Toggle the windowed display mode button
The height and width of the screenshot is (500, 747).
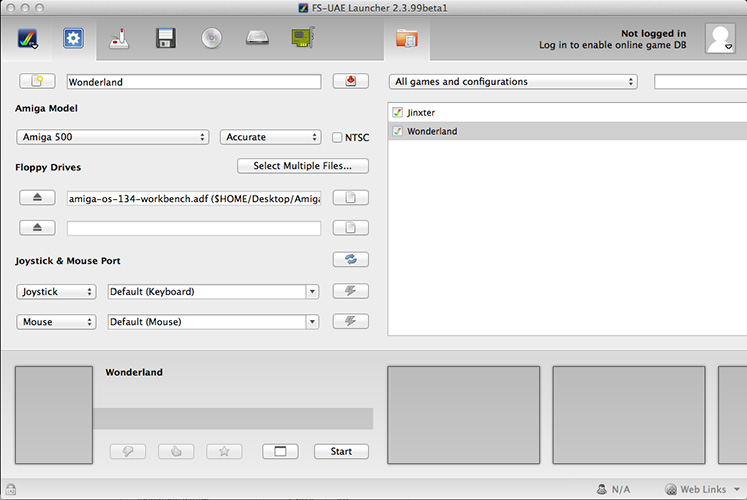[280, 451]
